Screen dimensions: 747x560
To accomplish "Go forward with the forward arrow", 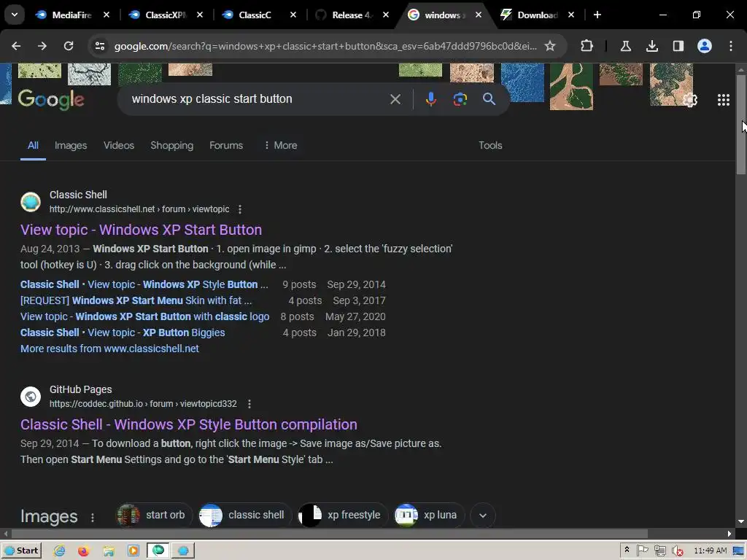I will pyautogui.click(x=42, y=46).
